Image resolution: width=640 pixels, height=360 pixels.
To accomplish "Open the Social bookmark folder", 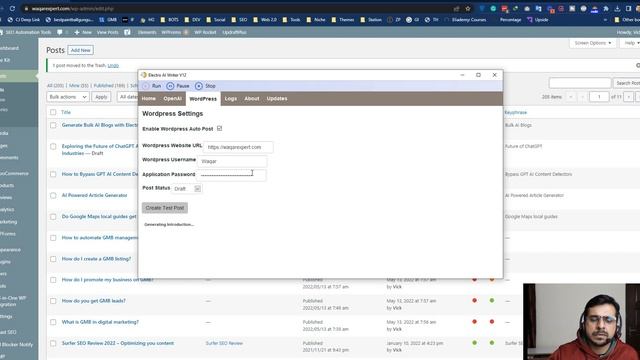I will pos(216,20).
